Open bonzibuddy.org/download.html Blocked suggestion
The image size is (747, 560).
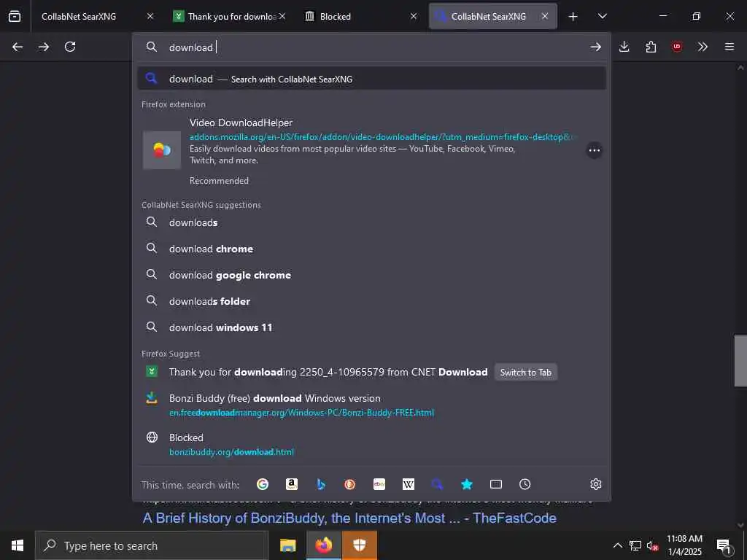[x=371, y=444]
